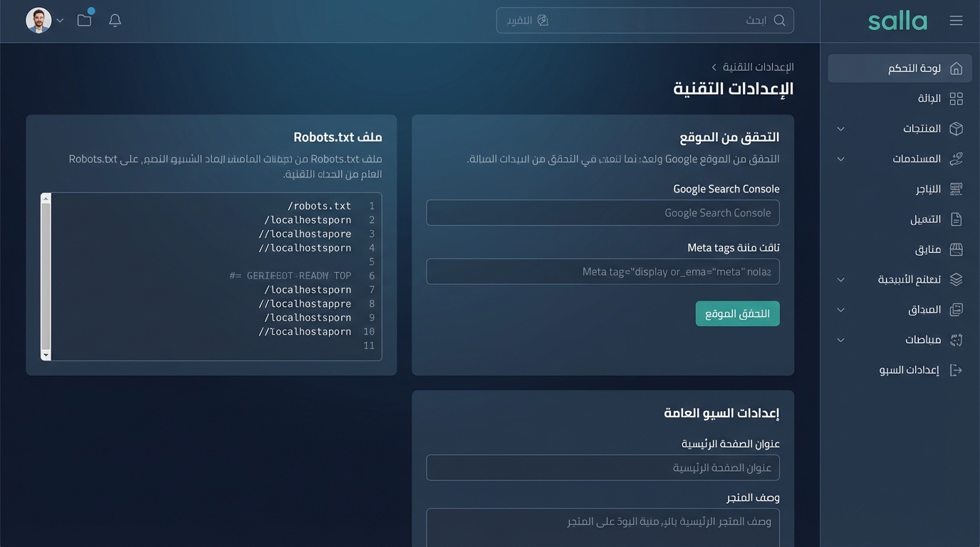Click the box icon next to المنتجات
Viewport: 980px width, 547px height.
954,128
